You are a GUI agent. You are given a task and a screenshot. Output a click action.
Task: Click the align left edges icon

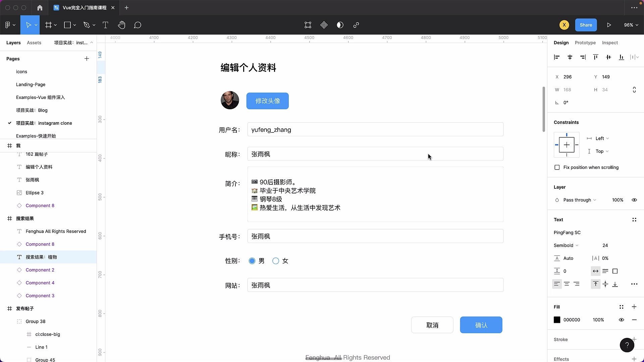tap(557, 57)
